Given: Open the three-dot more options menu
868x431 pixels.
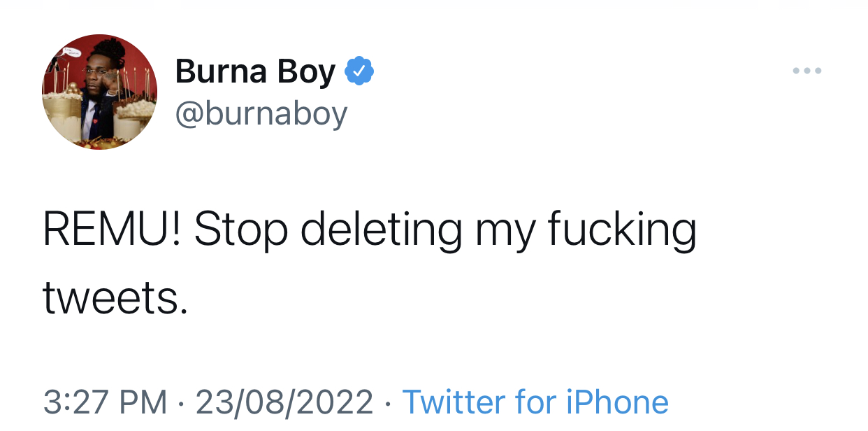Looking at the screenshot, I should pyautogui.click(x=807, y=71).
